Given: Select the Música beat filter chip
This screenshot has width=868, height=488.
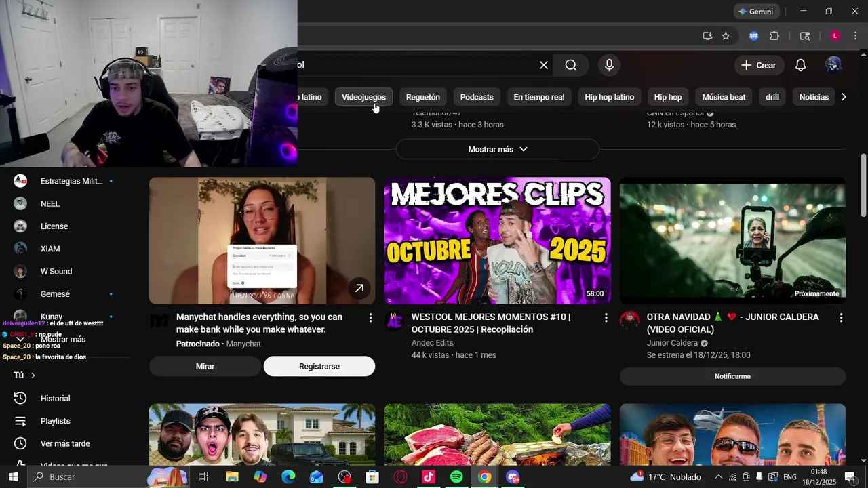Looking at the screenshot, I should coord(724,97).
